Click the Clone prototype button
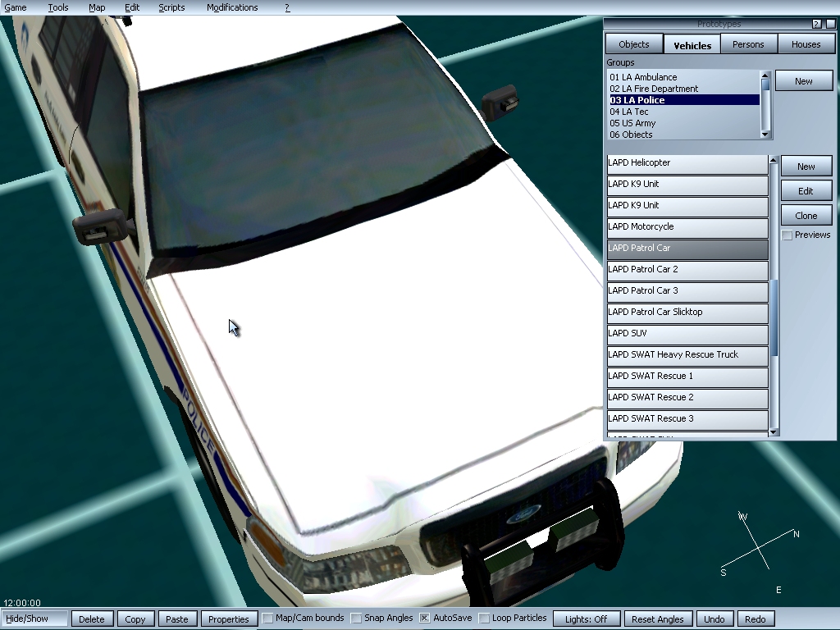 click(x=806, y=216)
